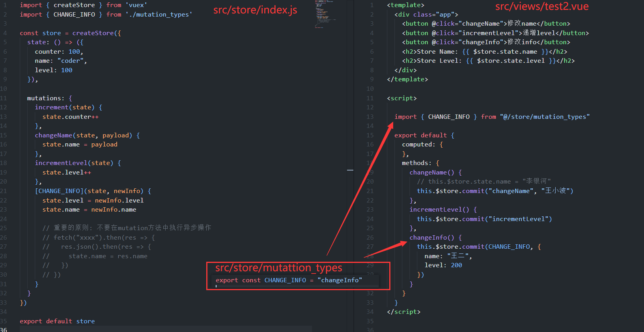The width and height of the screenshot is (644, 332).
Task: Click 'incrementLevel(state) {' in the store file
Action: pos(78,163)
